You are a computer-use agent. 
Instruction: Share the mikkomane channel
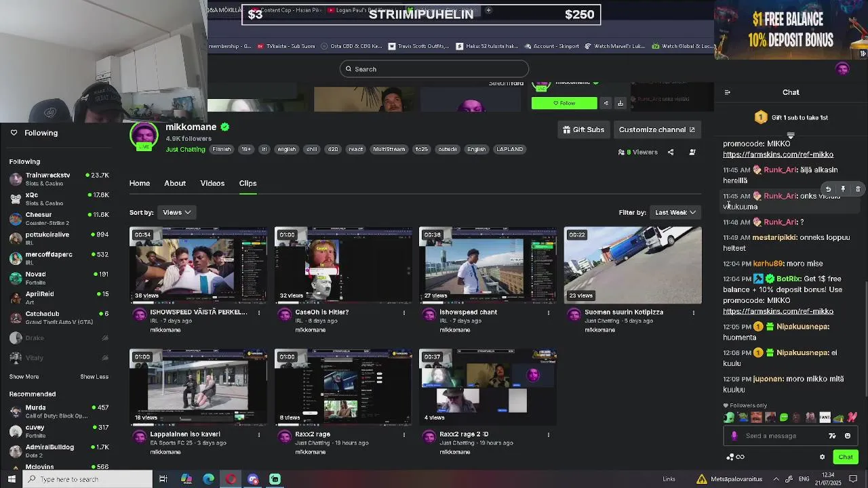coord(671,152)
